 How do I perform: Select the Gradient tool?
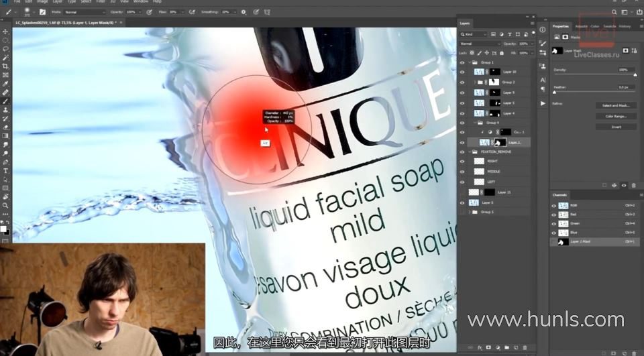pyautogui.click(x=5, y=136)
